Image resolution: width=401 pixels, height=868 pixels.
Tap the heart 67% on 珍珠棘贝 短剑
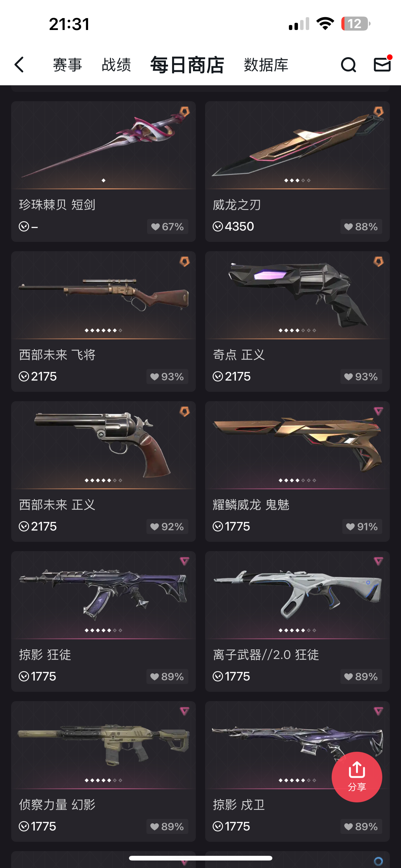167,227
